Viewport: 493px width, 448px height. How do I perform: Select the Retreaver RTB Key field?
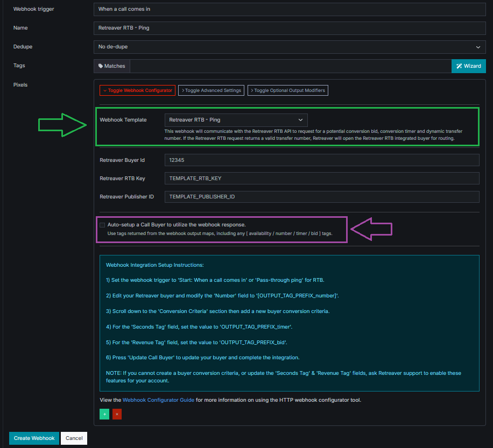(x=321, y=179)
